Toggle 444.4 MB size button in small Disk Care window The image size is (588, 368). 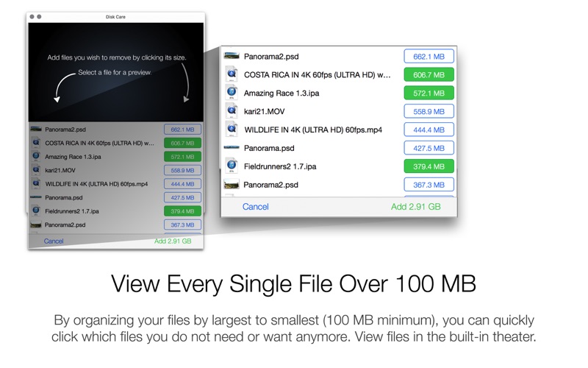coord(182,184)
